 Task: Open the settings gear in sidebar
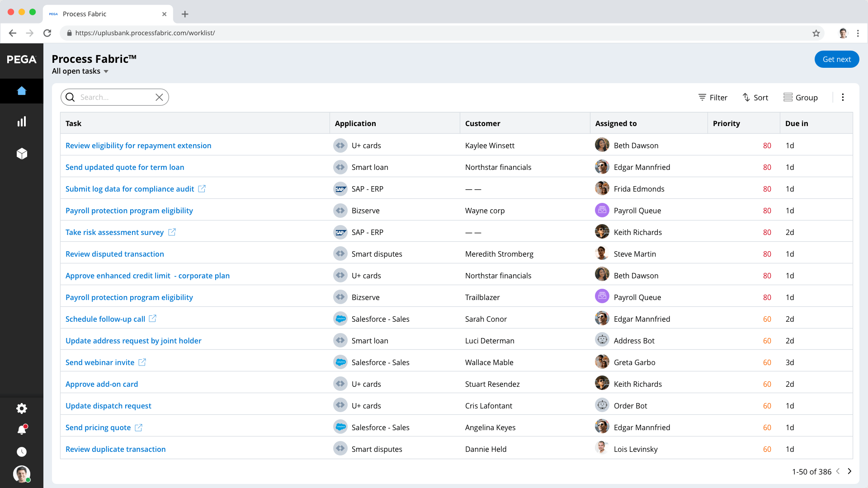tap(22, 408)
